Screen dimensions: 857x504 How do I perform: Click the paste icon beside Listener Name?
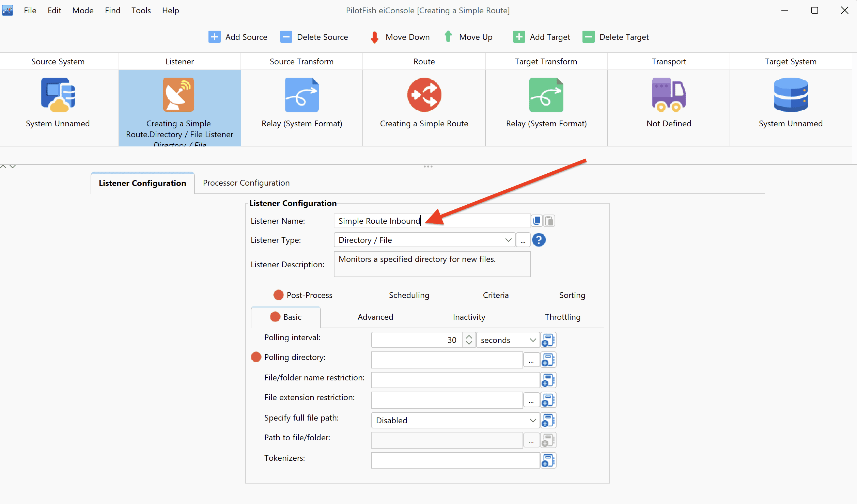[549, 221]
